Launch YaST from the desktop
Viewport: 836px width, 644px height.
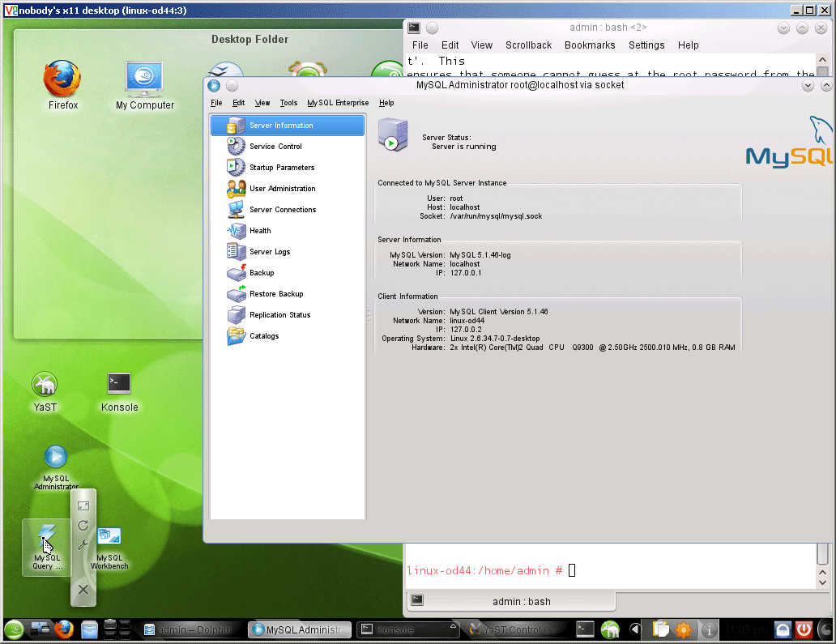pos(45,392)
